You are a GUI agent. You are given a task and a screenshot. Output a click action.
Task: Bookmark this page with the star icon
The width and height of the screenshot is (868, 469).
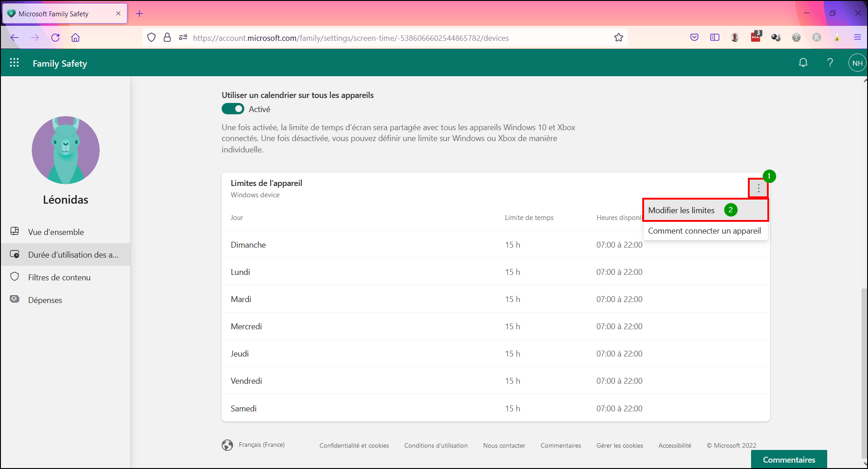[x=619, y=38]
